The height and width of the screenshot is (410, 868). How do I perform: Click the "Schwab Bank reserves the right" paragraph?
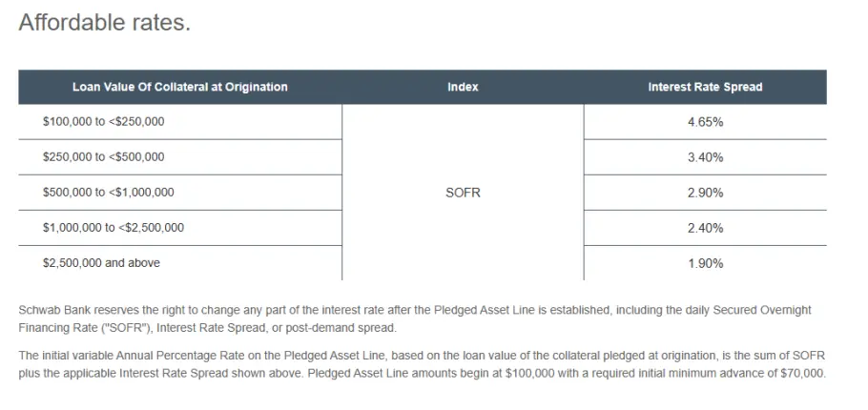[x=415, y=318]
